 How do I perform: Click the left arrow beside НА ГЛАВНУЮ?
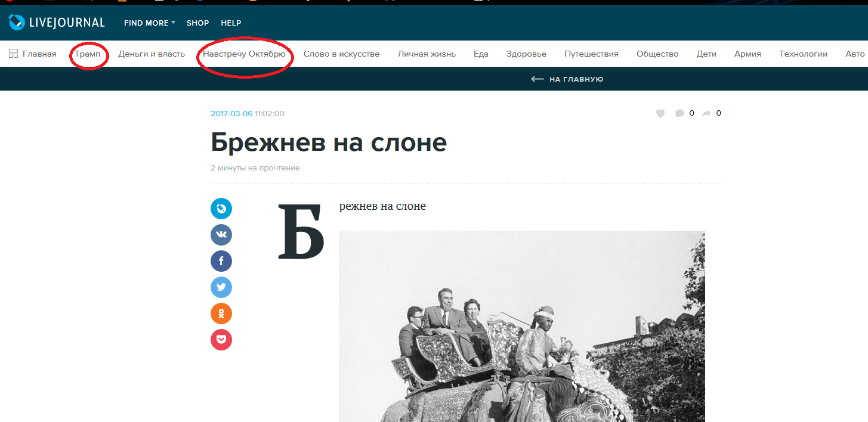click(537, 79)
